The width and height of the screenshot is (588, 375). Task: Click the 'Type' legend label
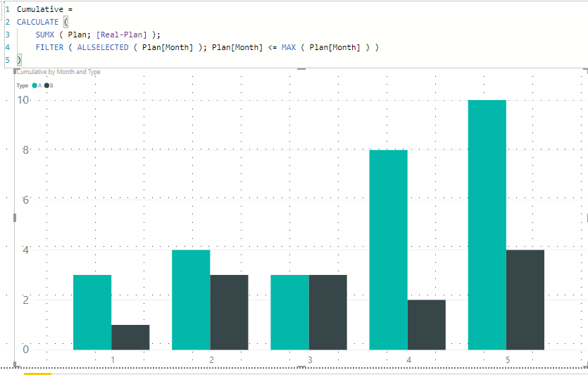click(23, 85)
